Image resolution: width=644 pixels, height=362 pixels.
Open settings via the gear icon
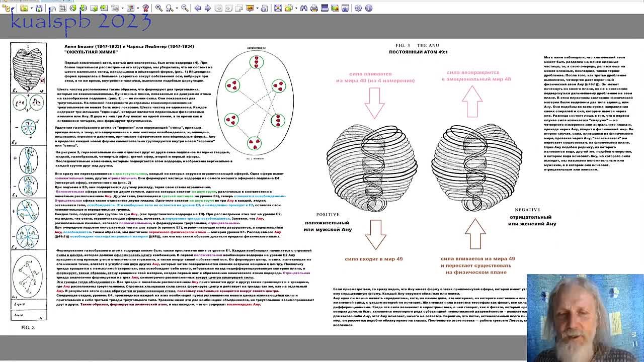pos(358,8)
